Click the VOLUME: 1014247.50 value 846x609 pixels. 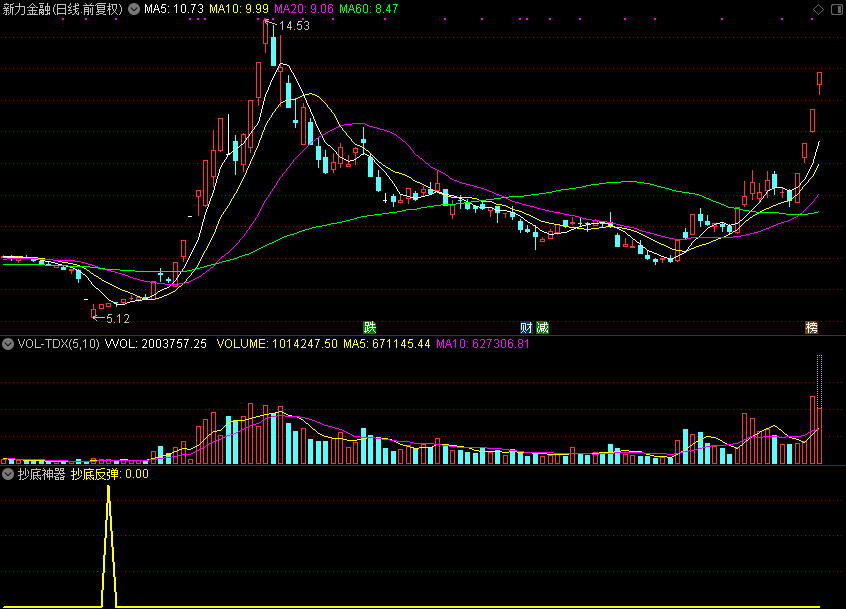[277, 344]
